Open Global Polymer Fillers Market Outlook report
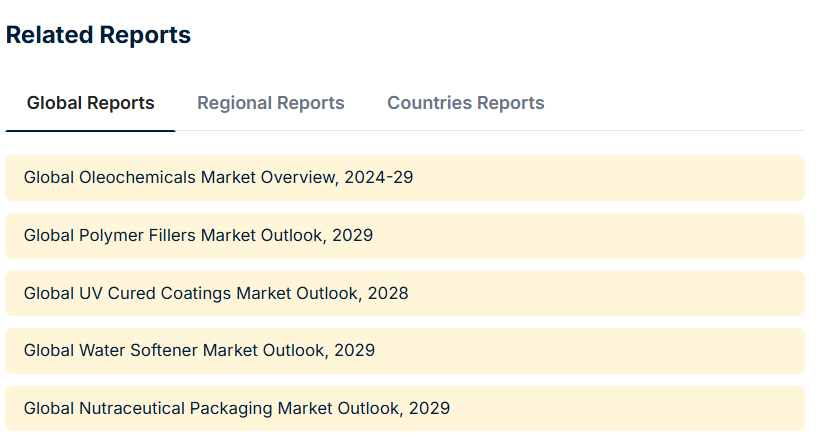The image size is (819, 438). click(198, 236)
